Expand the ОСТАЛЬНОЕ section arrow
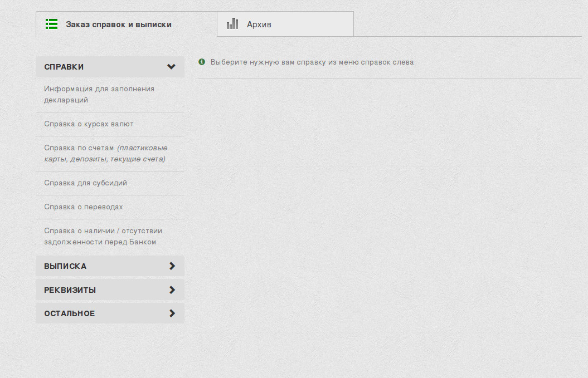588x378 pixels. coord(172,313)
